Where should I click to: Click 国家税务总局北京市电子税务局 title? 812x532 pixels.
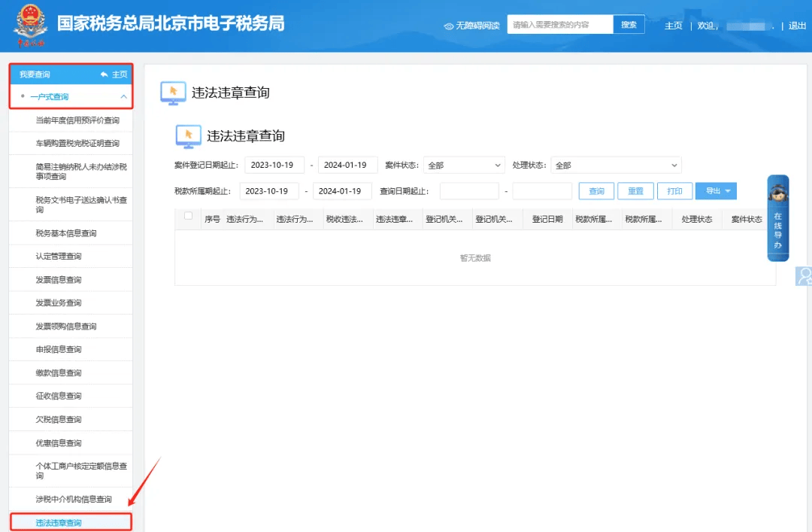171,24
